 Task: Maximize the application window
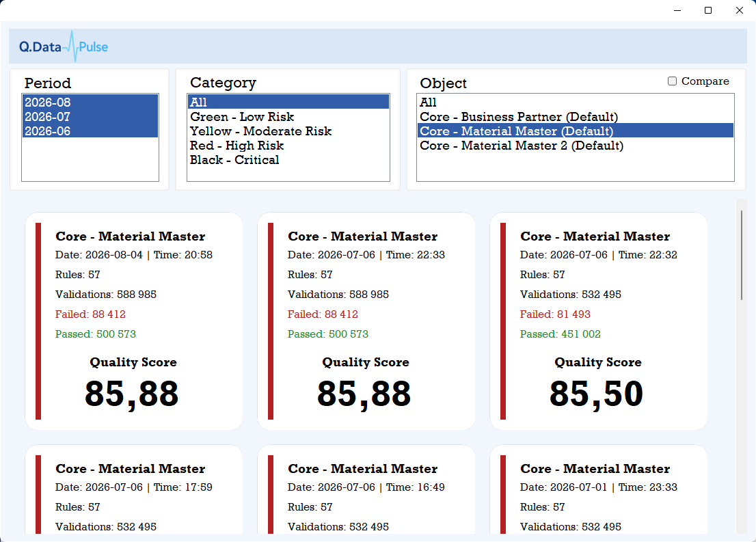pos(708,10)
